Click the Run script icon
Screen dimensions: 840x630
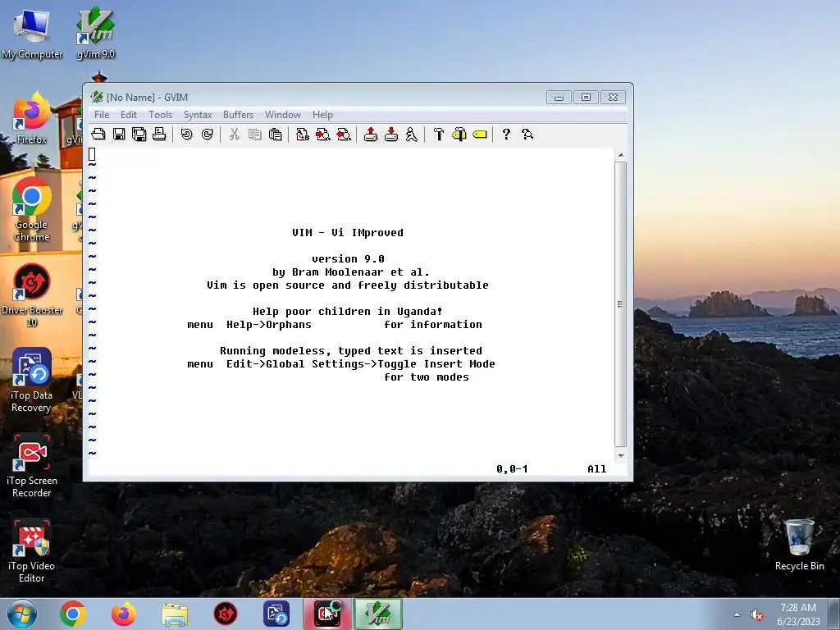[412, 134]
